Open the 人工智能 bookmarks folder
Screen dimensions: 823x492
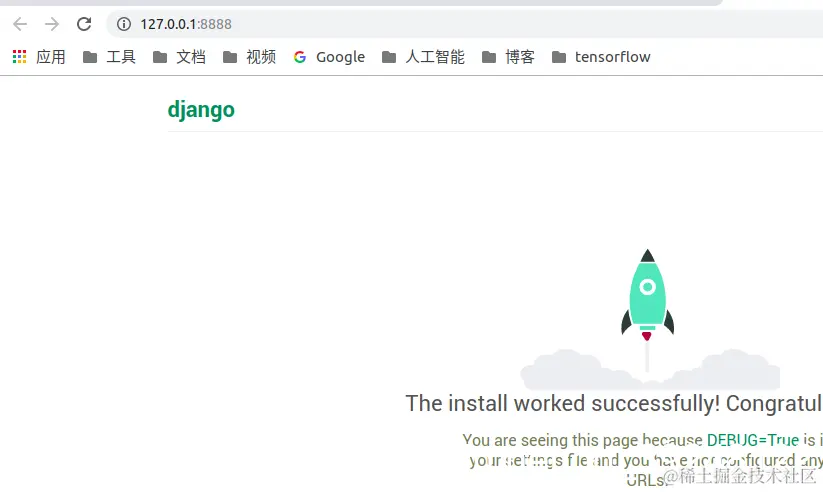coord(424,57)
